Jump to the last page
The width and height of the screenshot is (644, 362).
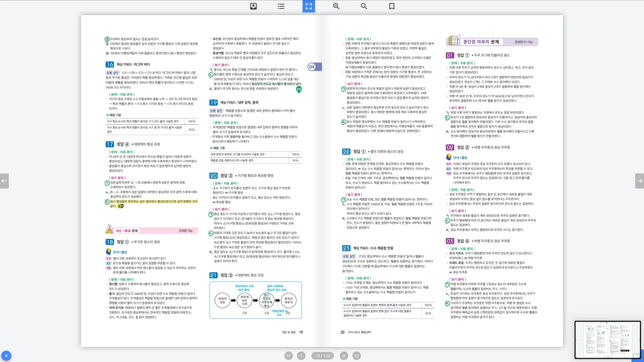(356, 356)
